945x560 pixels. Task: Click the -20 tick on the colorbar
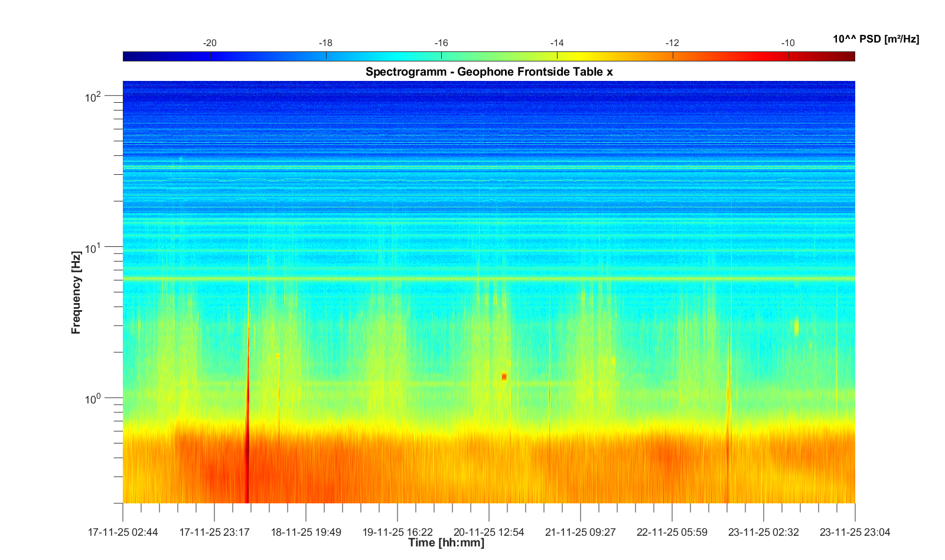pos(210,43)
